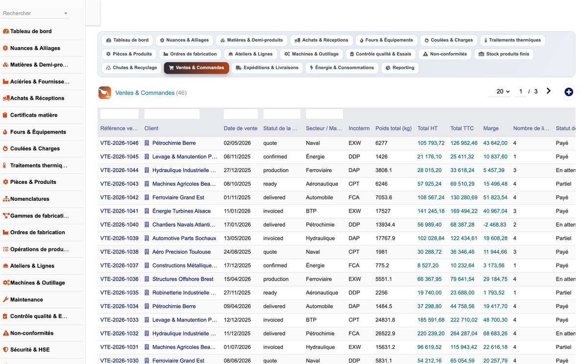Click building icon beside Automotive Parts Sochaux
This screenshot has width=588, height=364.
(x=147, y=238)
